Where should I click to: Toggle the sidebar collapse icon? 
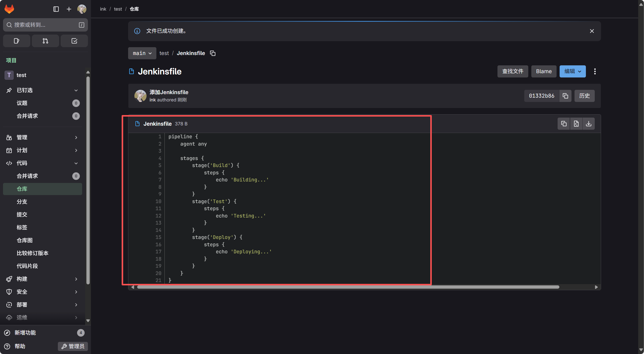[56, 9]
